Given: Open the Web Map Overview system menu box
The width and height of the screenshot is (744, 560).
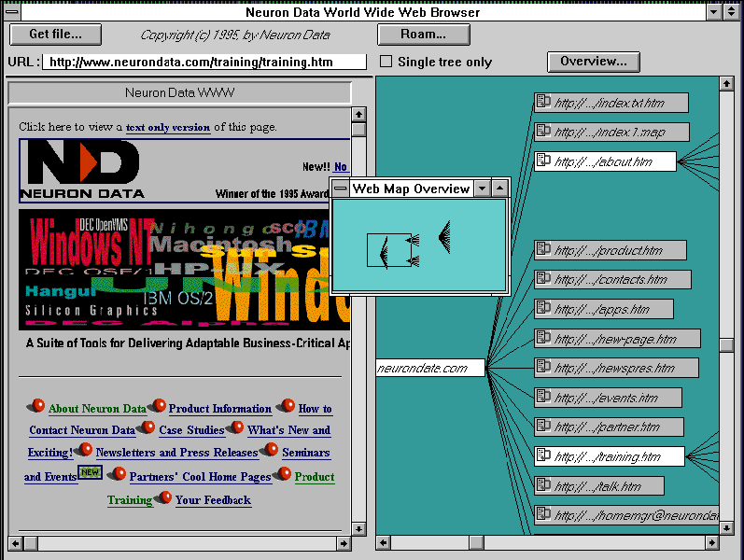Looking at the screenshot, I should point(340,189).
